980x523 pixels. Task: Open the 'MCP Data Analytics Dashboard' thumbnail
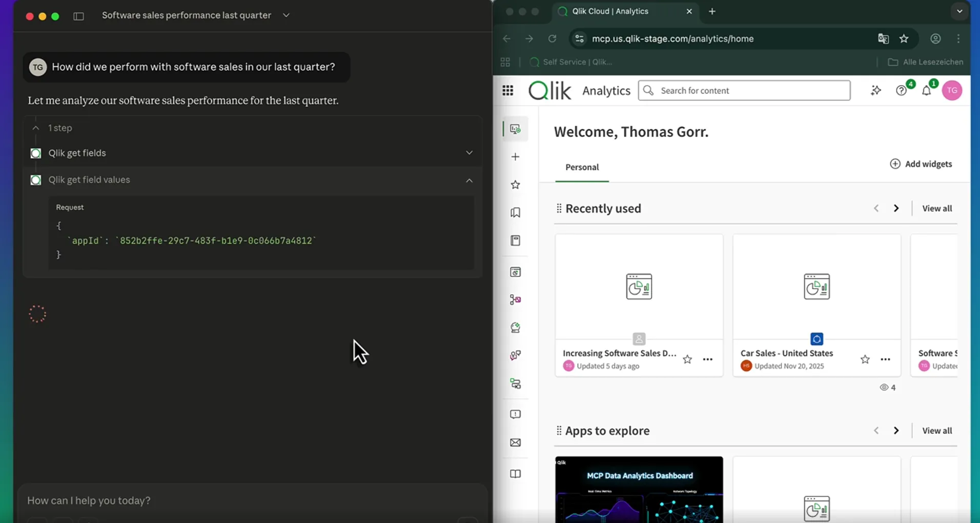[639, 490]
